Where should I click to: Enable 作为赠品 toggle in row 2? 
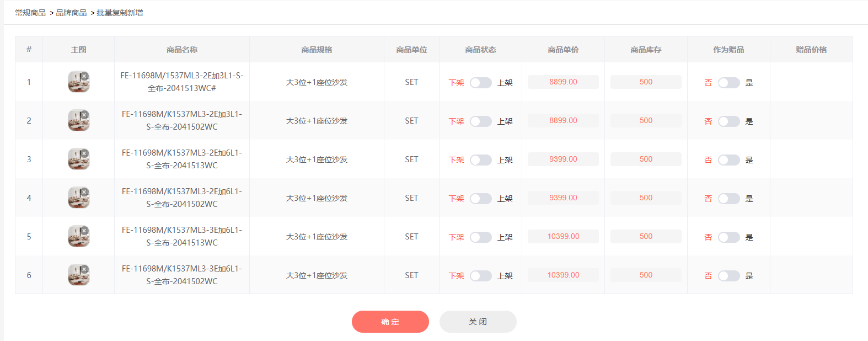click(x=728, y=121)
